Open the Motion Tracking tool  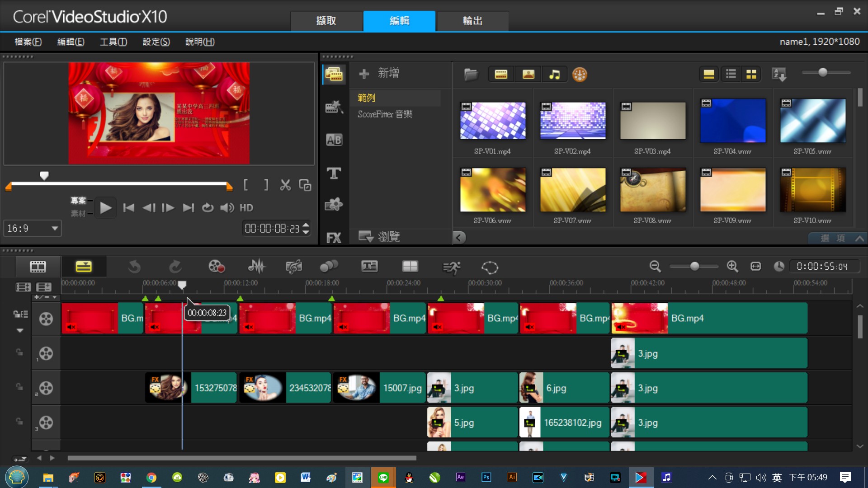click(329, 267)
